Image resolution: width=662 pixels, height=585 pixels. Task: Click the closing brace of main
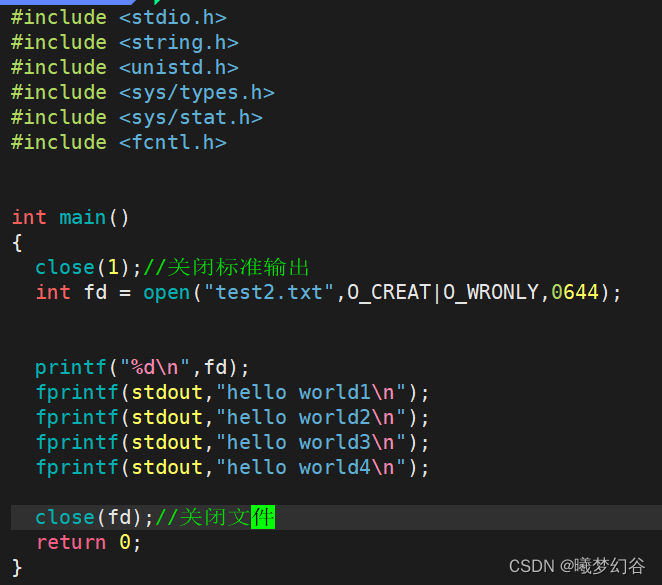[17, 567]
